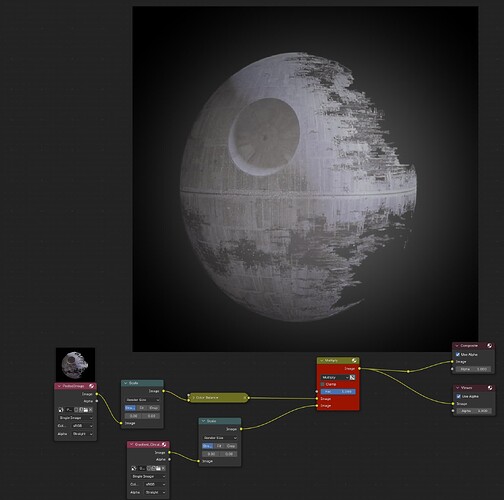Screen dimensions: 504x500
Task: Open Single Image dropdown in Gradient_Circular node
Action: (148, 476)
